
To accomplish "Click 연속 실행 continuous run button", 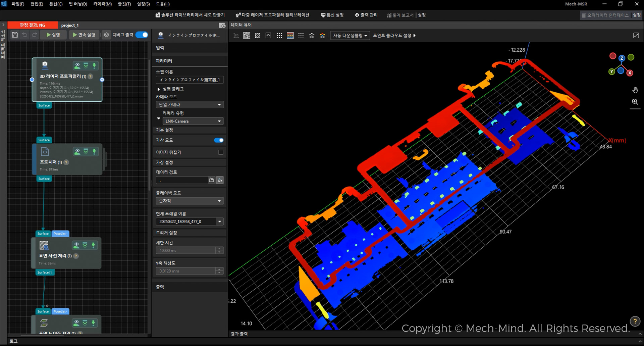I will (84, 35).
